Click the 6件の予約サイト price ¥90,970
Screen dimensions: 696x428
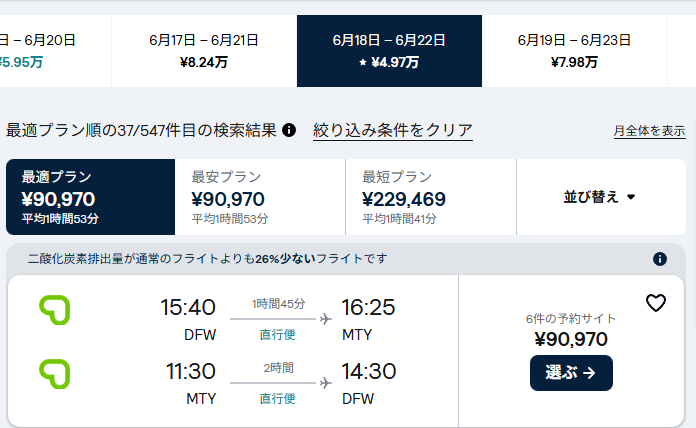571,339
